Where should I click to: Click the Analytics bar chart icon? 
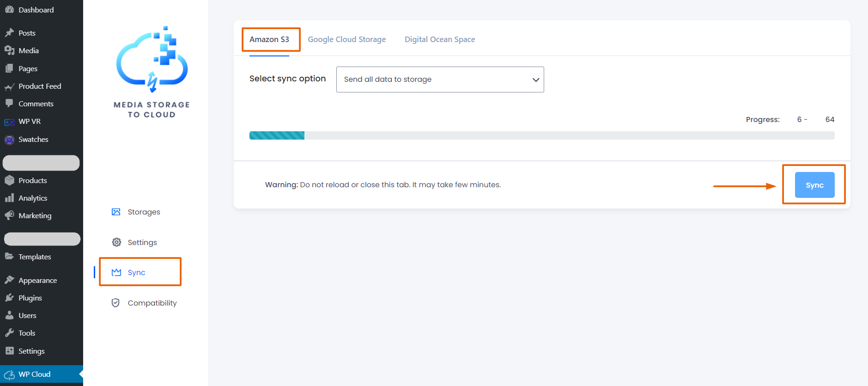click(x=9, y=198)
